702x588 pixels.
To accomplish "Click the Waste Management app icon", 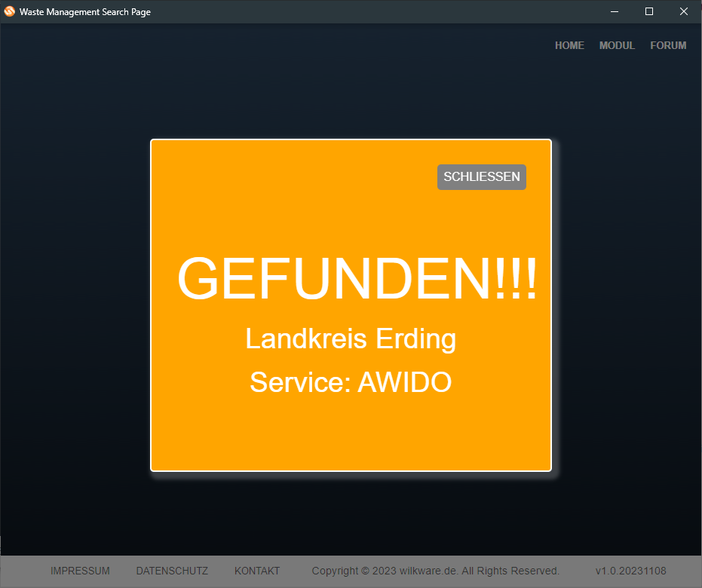I will pos(9,11).
